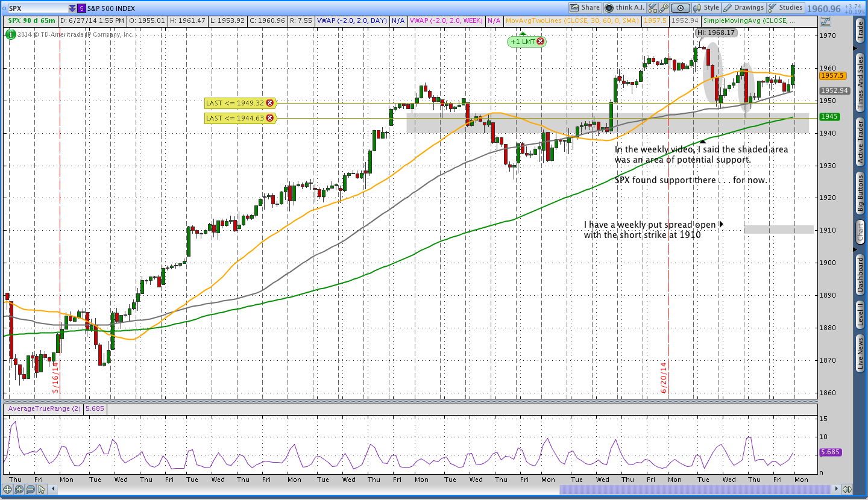The image size is (868, 500).
Task: Click the zoom out magnifier icon
Action: point(30,489)
